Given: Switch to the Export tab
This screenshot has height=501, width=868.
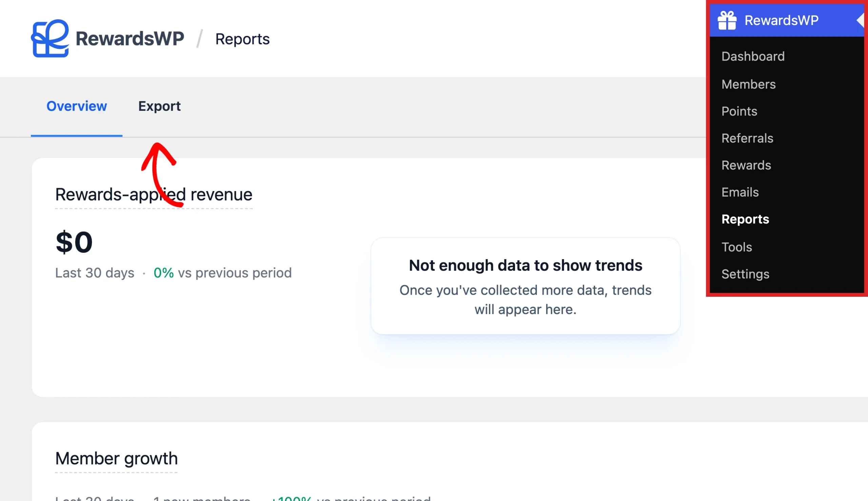Looking at the screenshot, I should (159, 106).
